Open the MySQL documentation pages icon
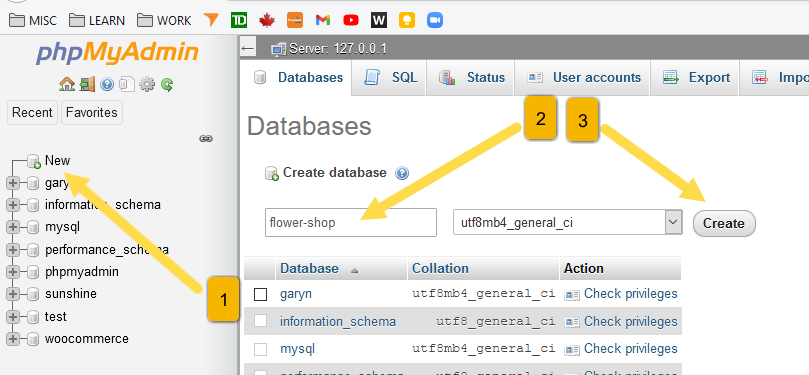Image resolution: width=809 pixels, height=375 pixels. click(x=127, y=84)
